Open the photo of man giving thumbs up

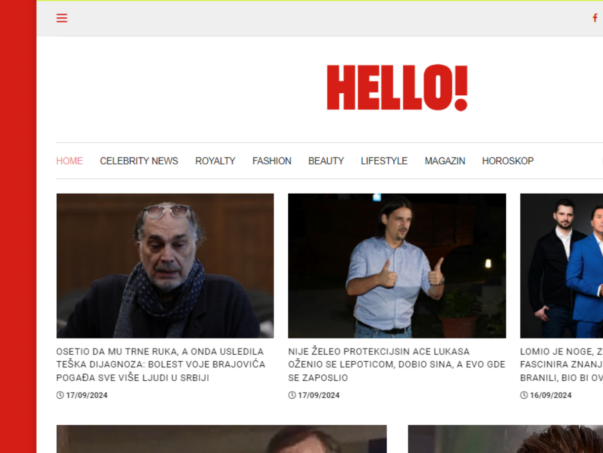[x=397, y=265]
